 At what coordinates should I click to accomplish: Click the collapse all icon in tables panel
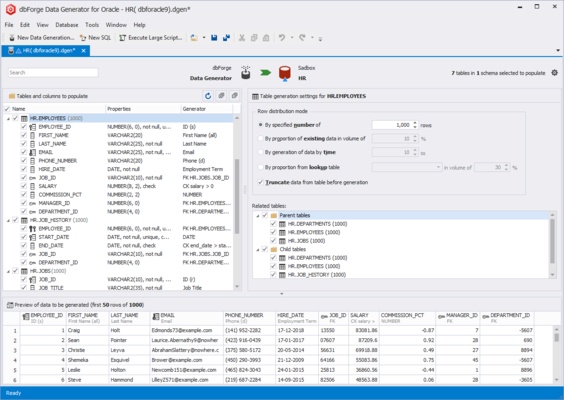pos(235,96)
